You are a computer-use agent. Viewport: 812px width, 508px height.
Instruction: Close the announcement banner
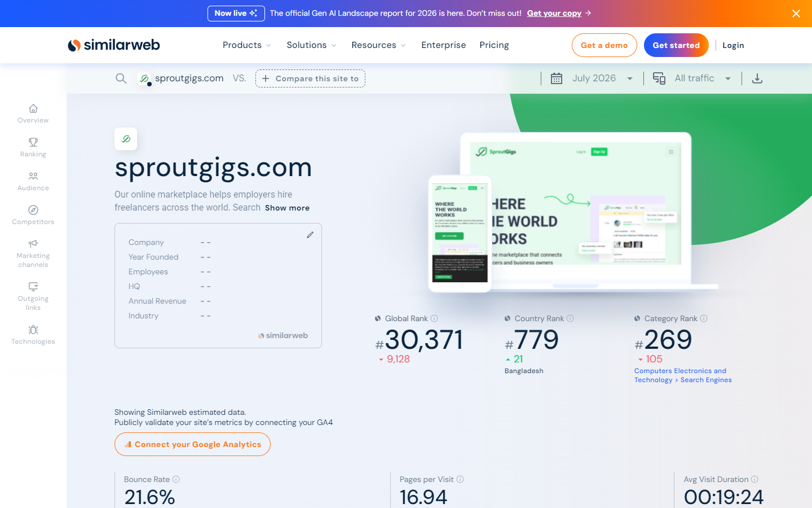pos(796,14)
